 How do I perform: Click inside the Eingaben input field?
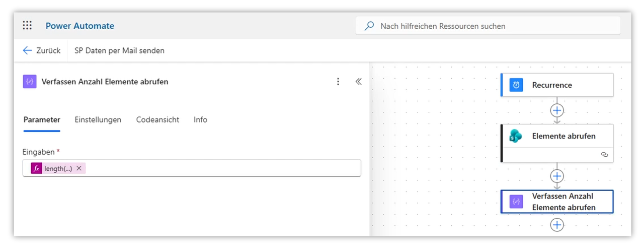[x=192, y=168]
